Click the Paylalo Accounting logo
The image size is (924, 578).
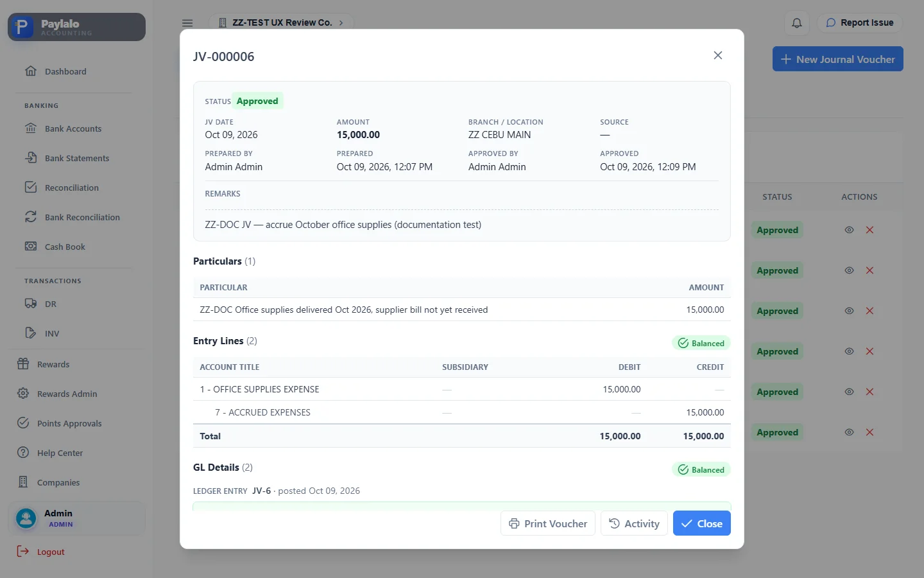pyautogui.click(x=76, y=27)
